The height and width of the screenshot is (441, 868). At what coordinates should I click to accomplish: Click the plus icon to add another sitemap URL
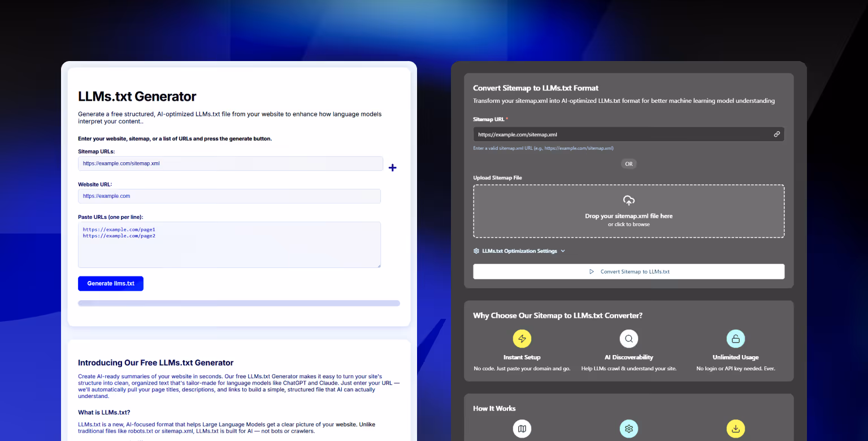pos(392,167)
